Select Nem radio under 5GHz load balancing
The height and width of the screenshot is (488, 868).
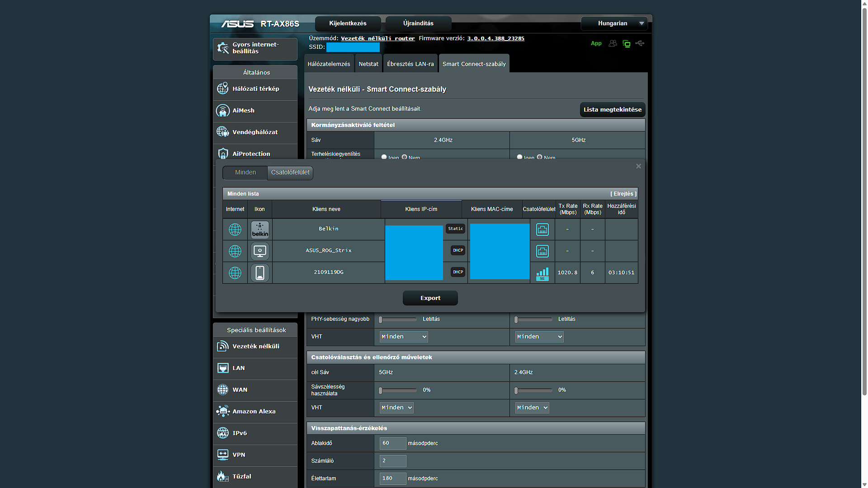(539, 157)
